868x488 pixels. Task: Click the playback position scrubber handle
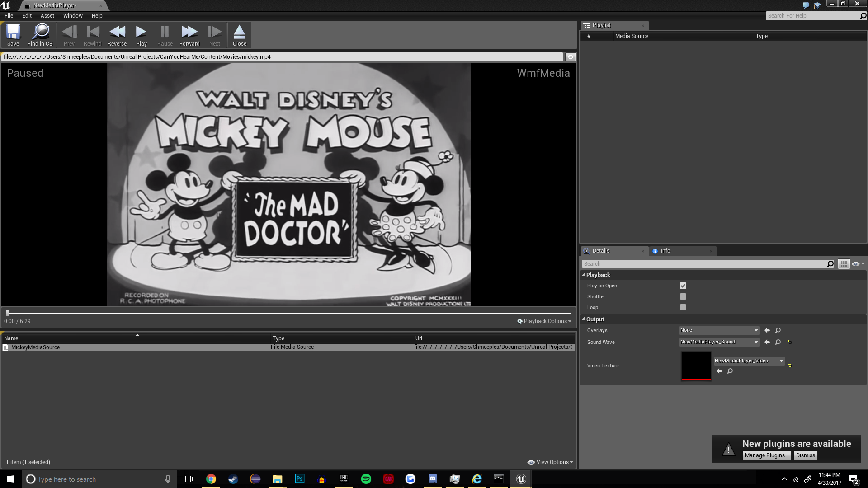click(x=8, y=313)
